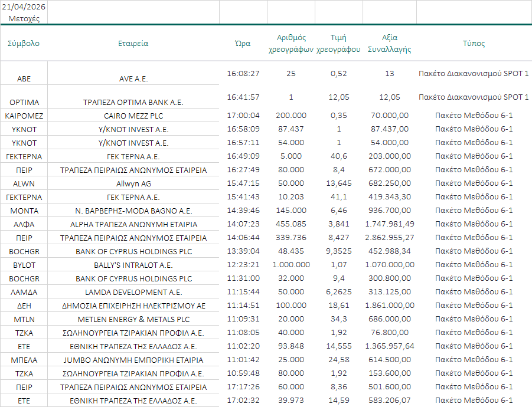Click the Τιμή χρεογράφου header cell
The image size is (532, 407).
[x=338, y=44]
